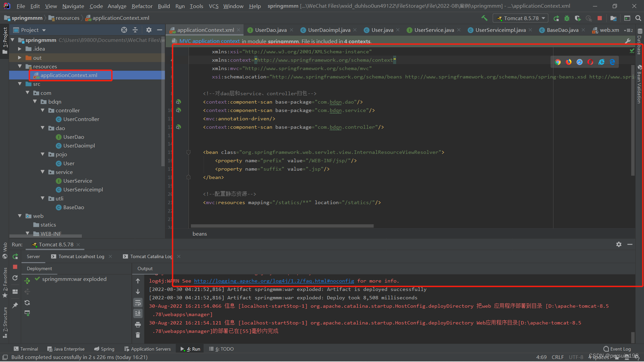Toggle scroll to end of console

pos(138,313)
